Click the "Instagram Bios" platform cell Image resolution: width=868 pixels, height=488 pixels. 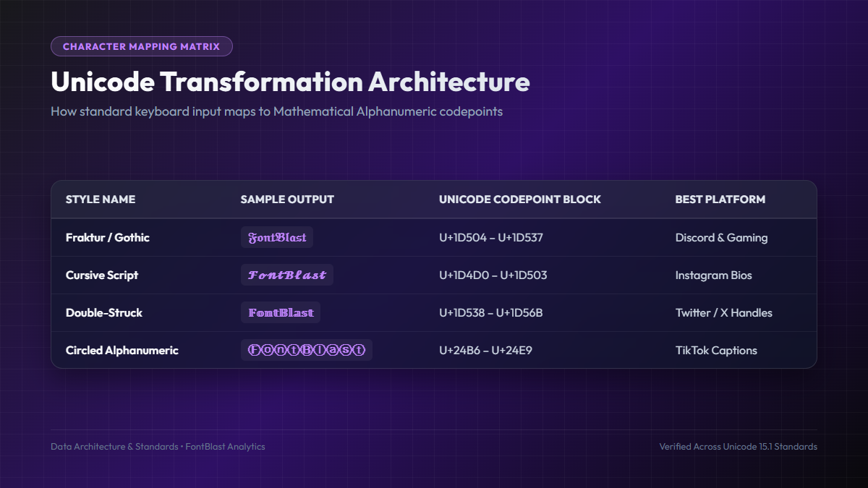[714, 275]
